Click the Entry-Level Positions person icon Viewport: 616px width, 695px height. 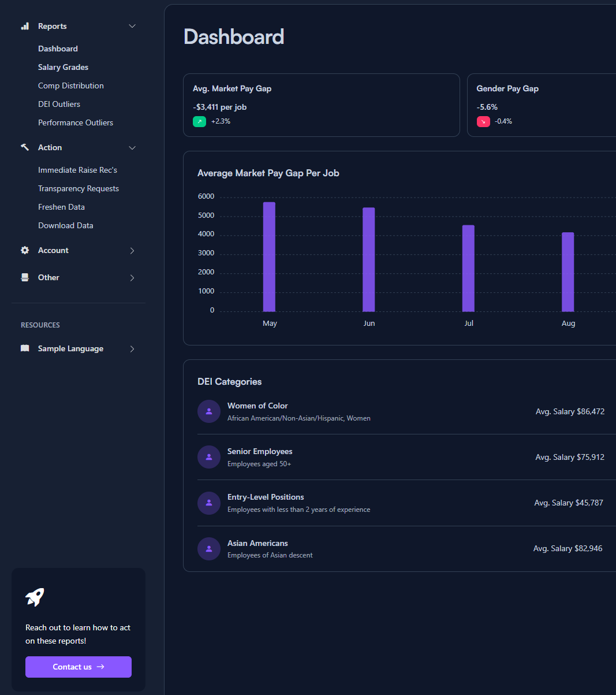click(209, 503)
